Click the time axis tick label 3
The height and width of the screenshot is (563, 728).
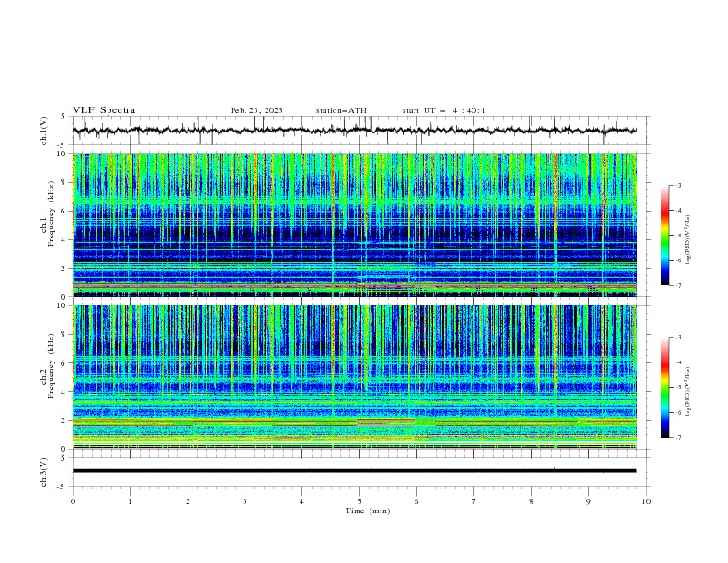[245, 501]
